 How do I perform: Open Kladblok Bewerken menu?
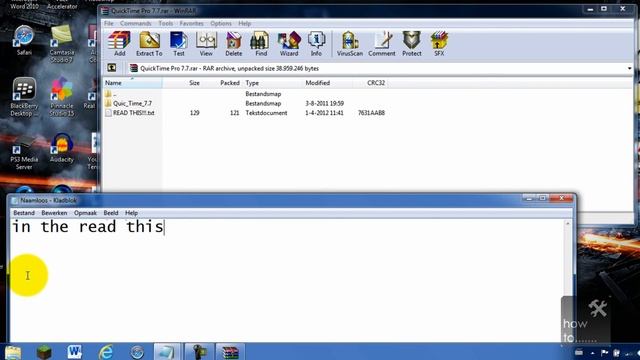[54, 213]
